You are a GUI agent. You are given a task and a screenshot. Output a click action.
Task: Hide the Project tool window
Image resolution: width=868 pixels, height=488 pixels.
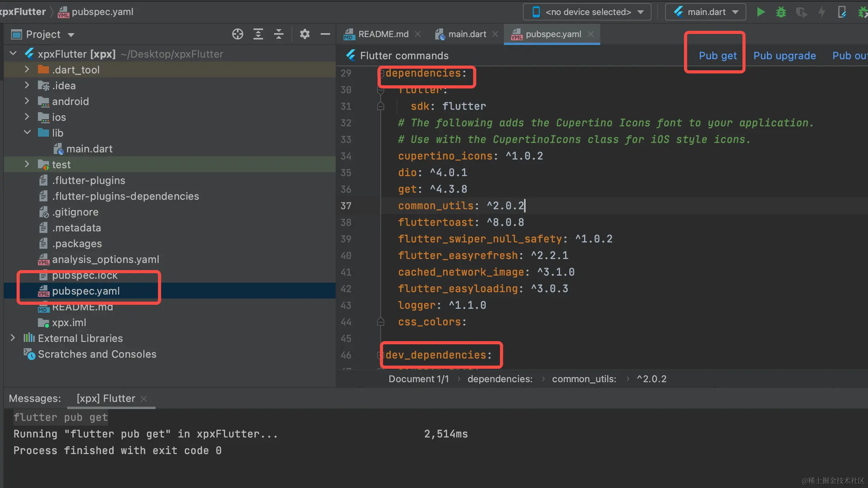coord(325,34)
